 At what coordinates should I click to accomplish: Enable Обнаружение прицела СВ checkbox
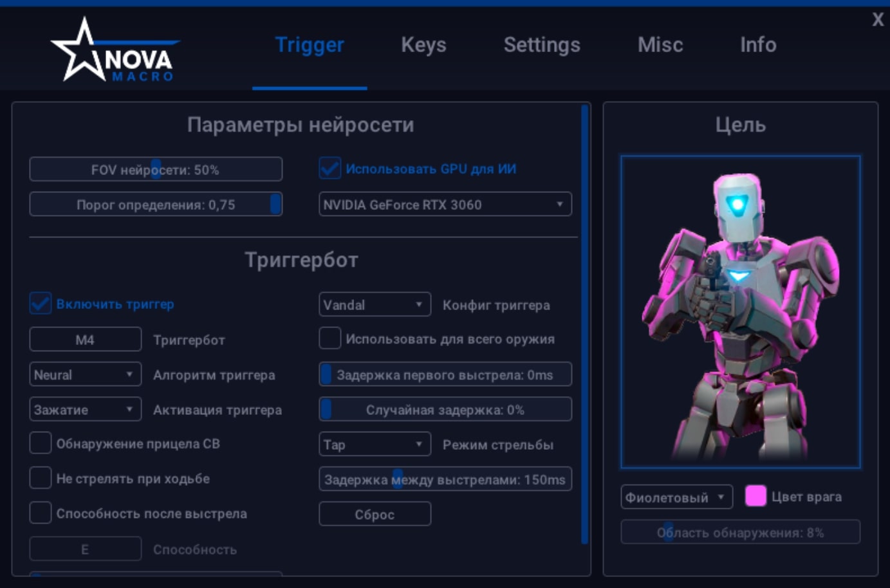41,443
